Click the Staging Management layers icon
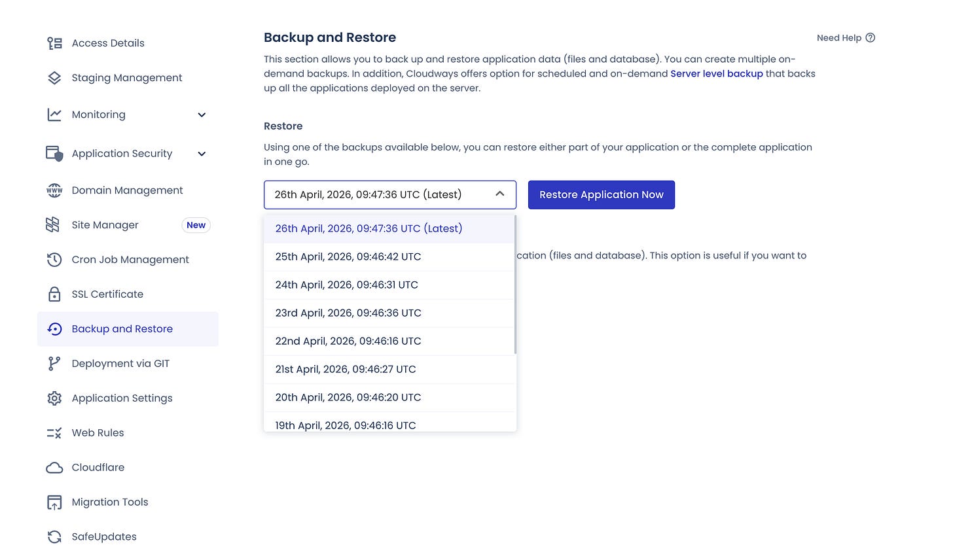The width and height of the screenshot is (953, 560). (x=54, y=78)
